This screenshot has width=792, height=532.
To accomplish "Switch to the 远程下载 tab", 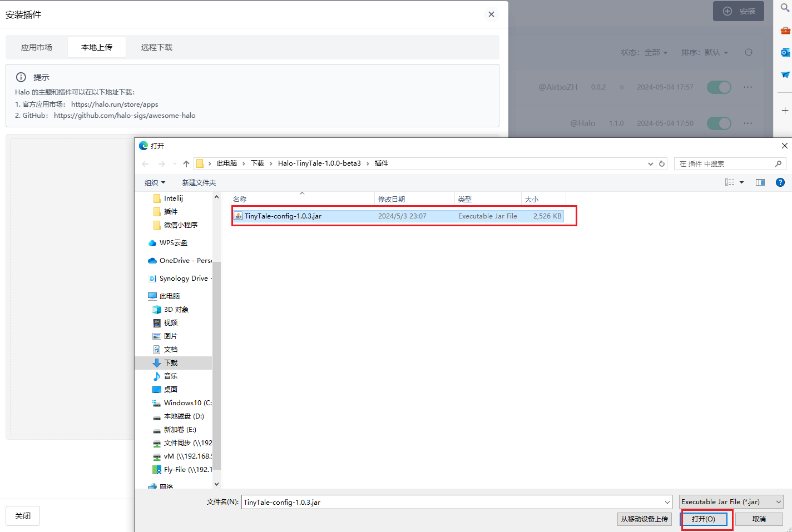I will coord(157,47).
